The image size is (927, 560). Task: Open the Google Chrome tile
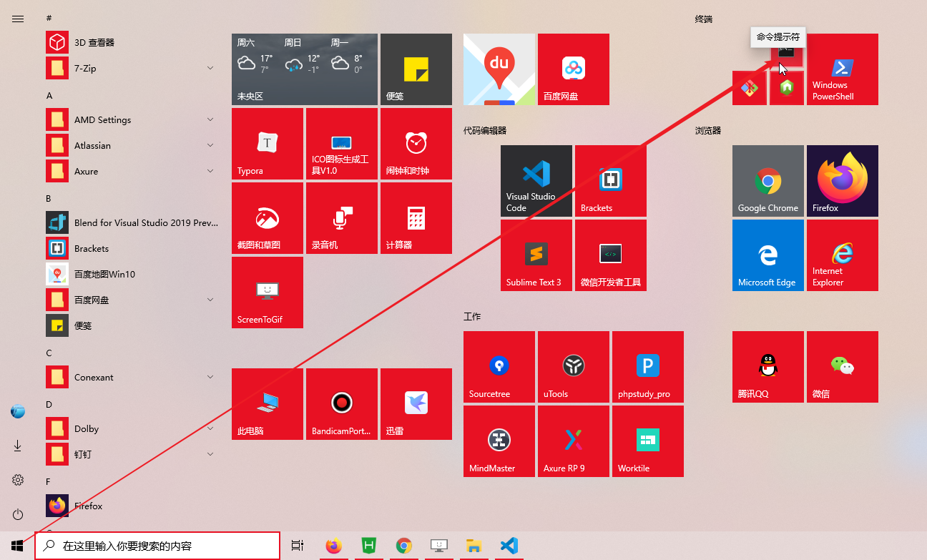click(x=768, y=181)
